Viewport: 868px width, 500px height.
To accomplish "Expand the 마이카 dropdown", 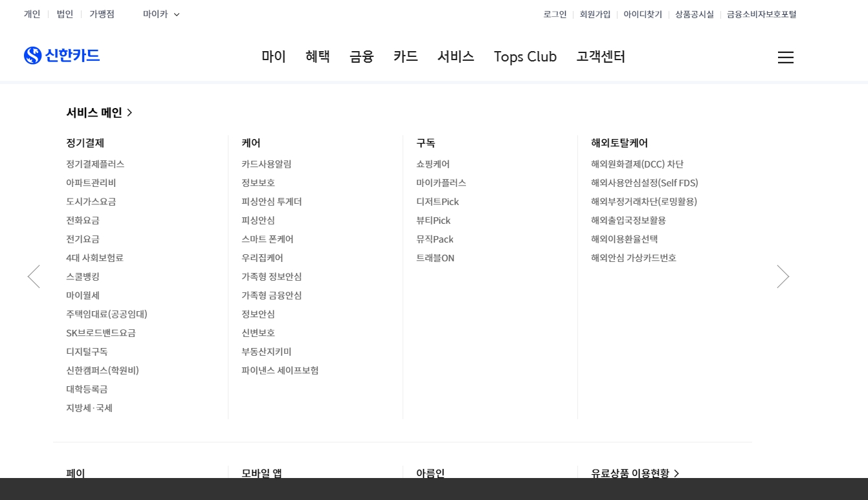I will click(x=161, y=14).
